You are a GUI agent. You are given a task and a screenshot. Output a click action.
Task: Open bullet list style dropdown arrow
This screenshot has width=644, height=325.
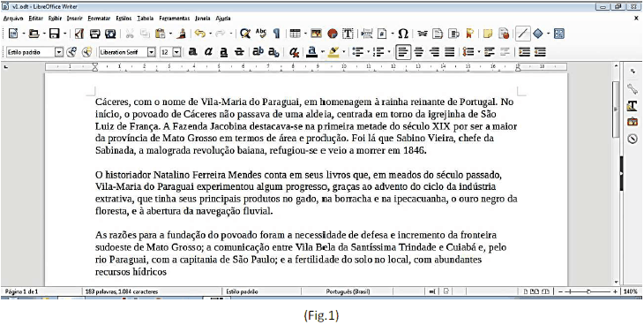(x=369, y=52)
